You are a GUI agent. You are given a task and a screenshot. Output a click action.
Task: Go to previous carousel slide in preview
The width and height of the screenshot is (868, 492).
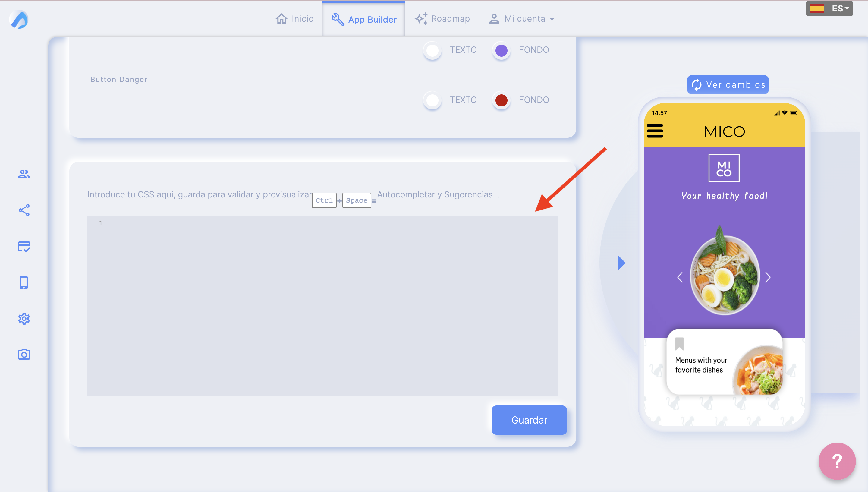coord(680,277)
